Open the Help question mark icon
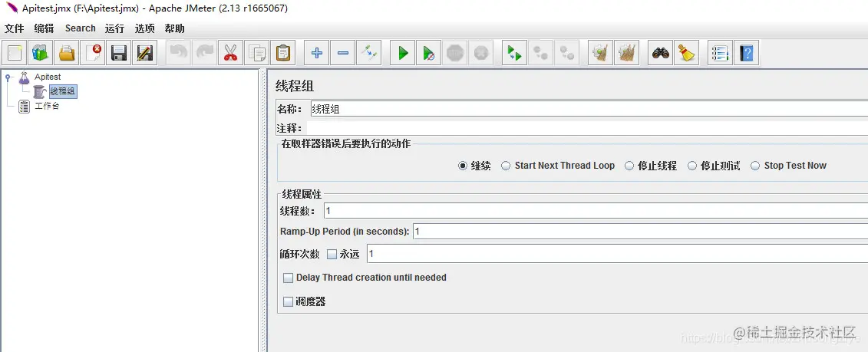 point(746,53)
